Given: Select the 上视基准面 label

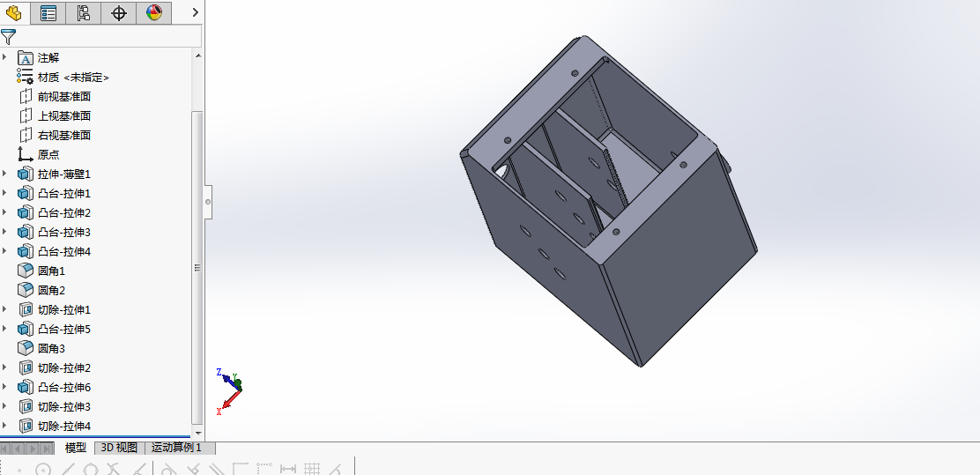Looking at the screenshot, I should tap(64, 115).
